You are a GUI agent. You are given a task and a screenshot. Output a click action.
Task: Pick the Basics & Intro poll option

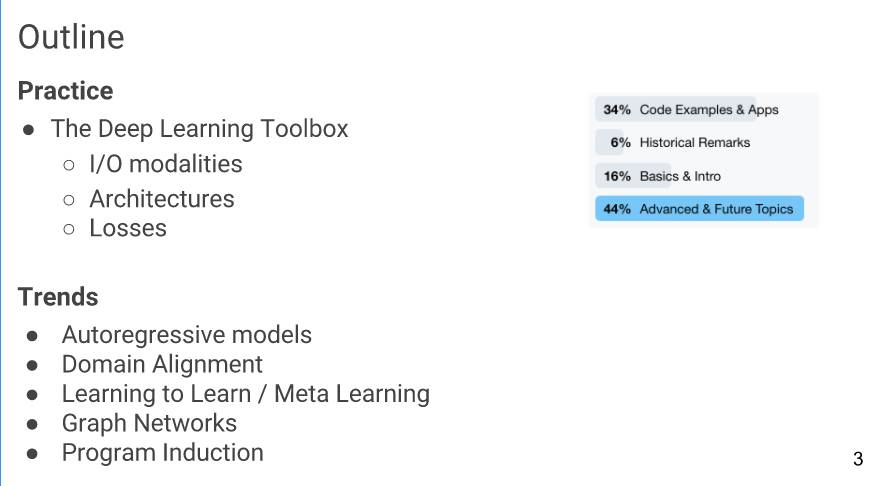pos(699,176)
